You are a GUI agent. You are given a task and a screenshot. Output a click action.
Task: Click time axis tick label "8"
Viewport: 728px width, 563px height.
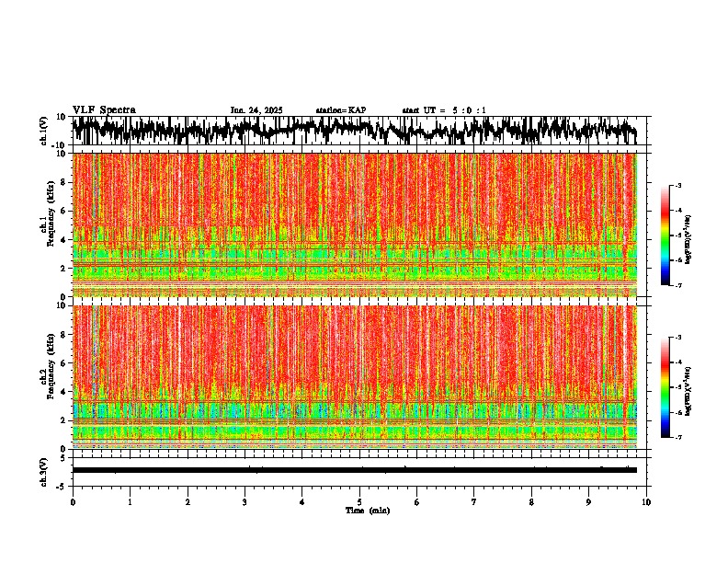tap(531, 502)
